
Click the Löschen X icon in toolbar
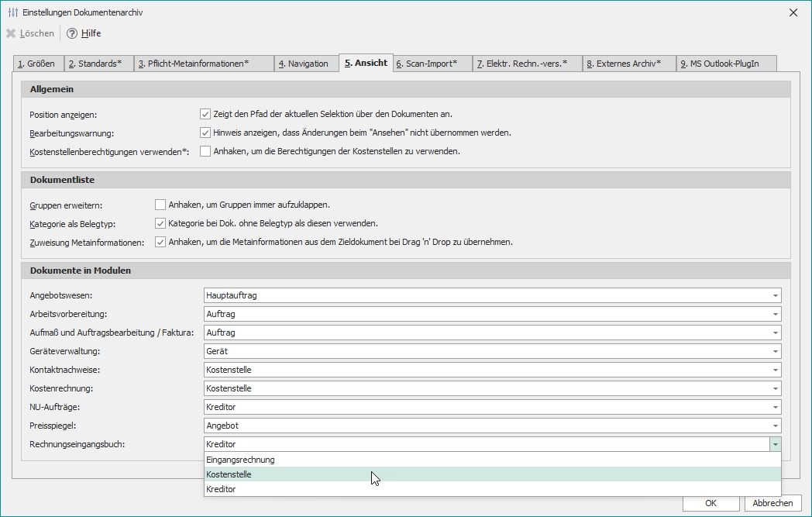coord(11,33)
